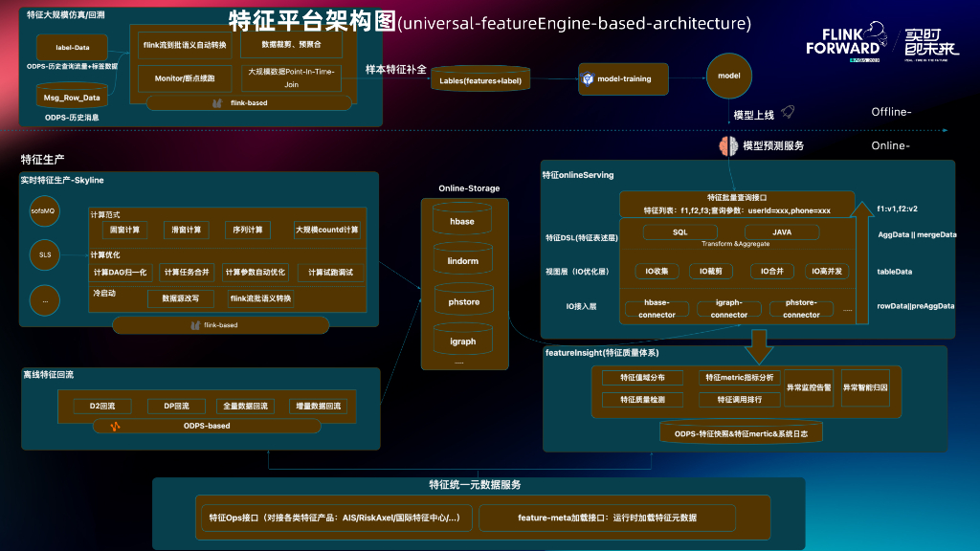This screenshot has height=551, width=980.
Task: Select the ODPS-特征快照 log cylinder
Action: [x=742, y=432]
